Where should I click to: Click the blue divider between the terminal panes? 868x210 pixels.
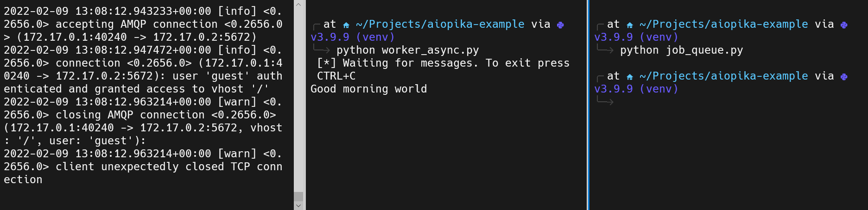[588, 105]
